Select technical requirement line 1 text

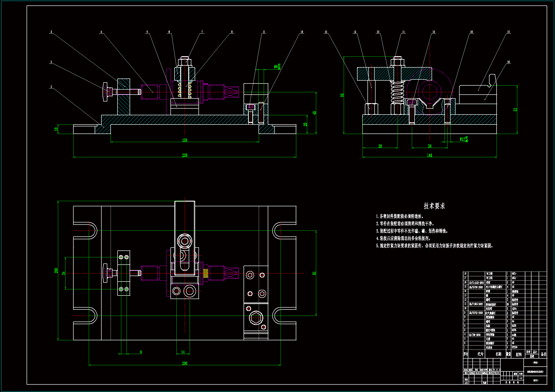(x=400, y=217)
